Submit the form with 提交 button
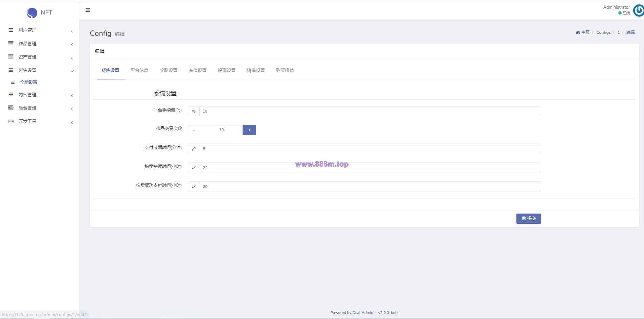 pos(529,219)
